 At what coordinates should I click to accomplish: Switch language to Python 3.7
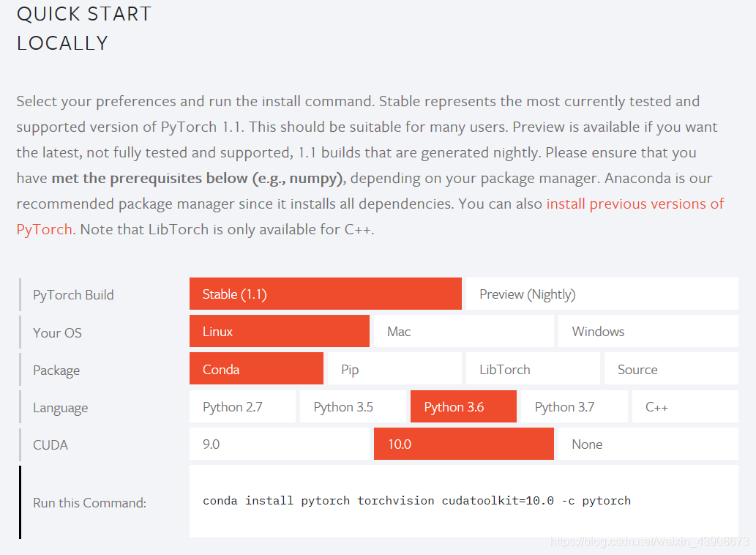coord(575,406)
